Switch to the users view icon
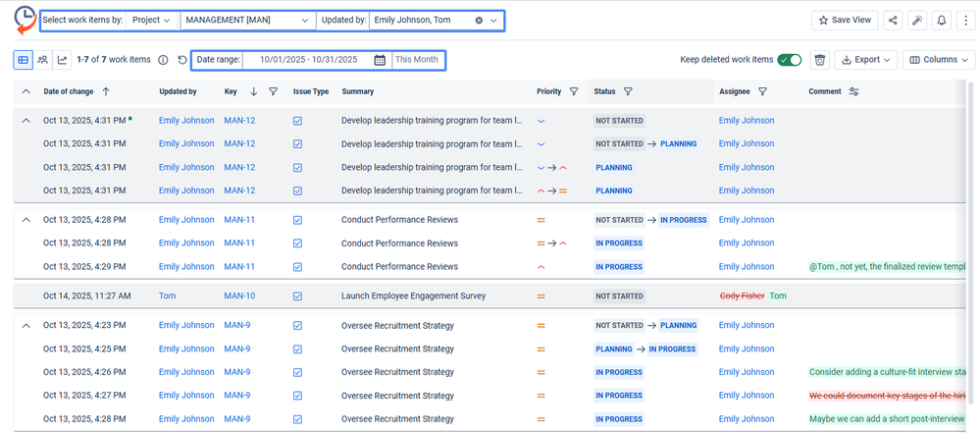Viewport: 980px width, 433px height. tap(42, 60)
